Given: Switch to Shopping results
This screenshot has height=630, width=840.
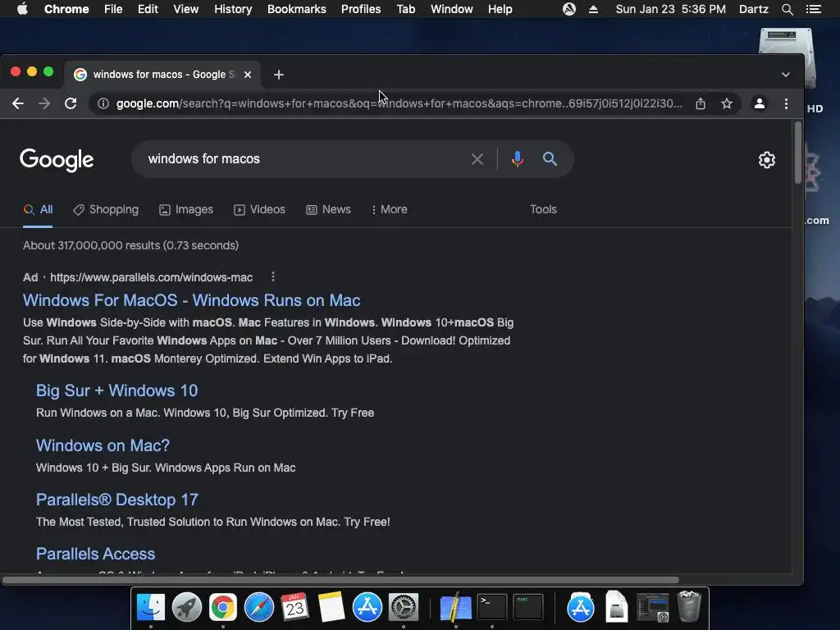Looking at the screenshot, I should pos(106,209).
